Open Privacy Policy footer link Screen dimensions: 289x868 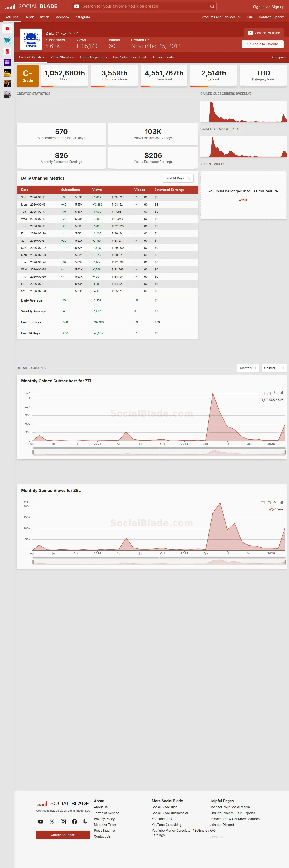104,819
